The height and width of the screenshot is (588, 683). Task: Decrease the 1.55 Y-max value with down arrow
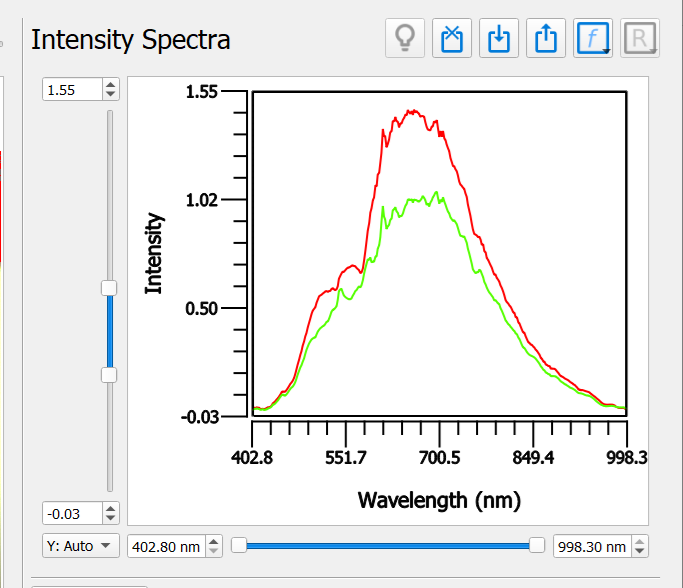(110, 94)
